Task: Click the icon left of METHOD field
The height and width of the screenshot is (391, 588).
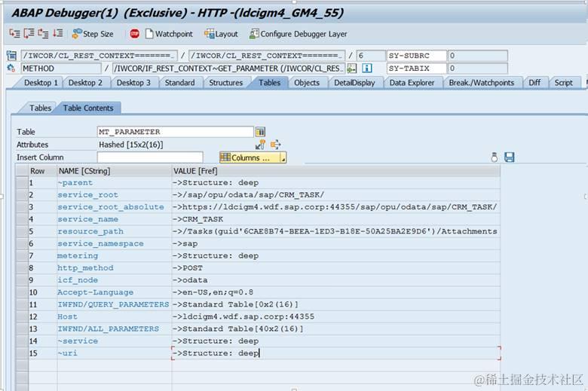Action: (x=11, y=69)
